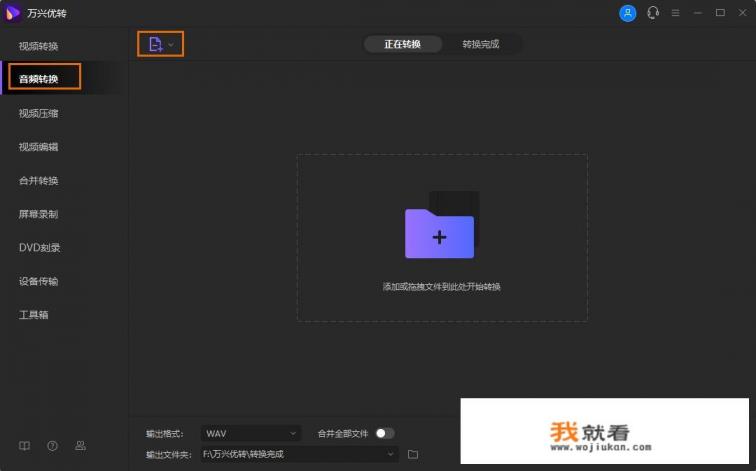Screen dimensions: 756x471
Task: Open the user account avatar icon
Action: [x=627, y=13]
